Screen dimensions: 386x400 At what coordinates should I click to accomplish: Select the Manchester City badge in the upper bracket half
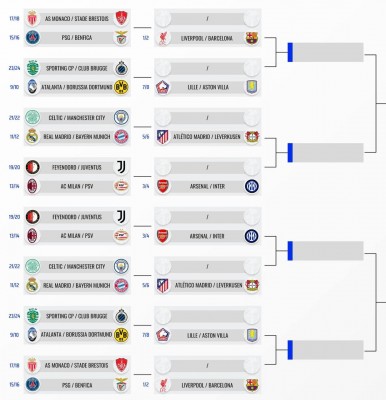(x=121, y=118)
